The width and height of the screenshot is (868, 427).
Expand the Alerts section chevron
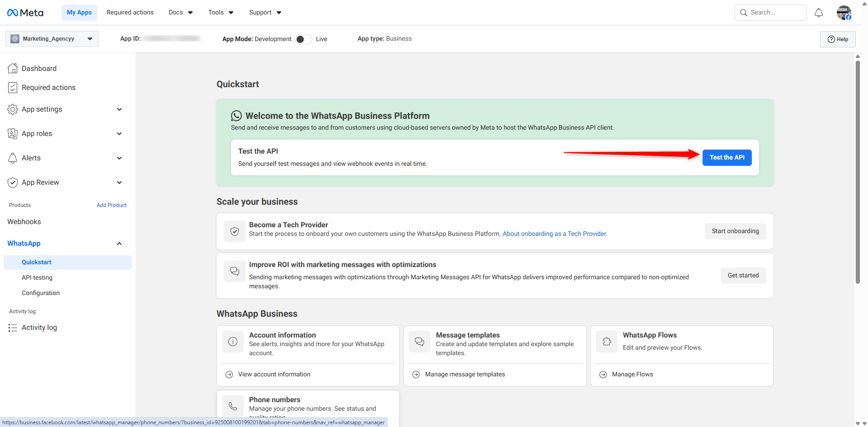pyautogui.click(x=119, y=158)
